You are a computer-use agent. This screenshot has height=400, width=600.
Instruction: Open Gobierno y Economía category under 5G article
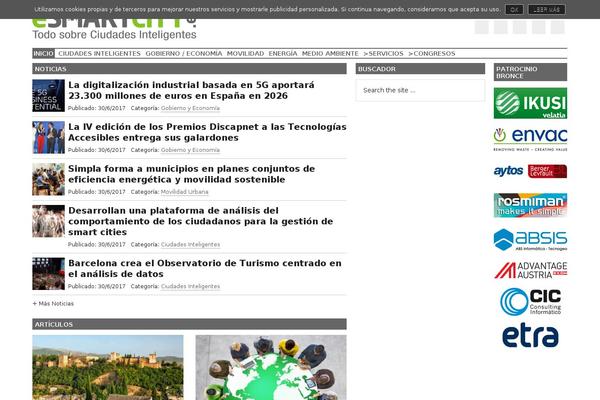(190, 108)
